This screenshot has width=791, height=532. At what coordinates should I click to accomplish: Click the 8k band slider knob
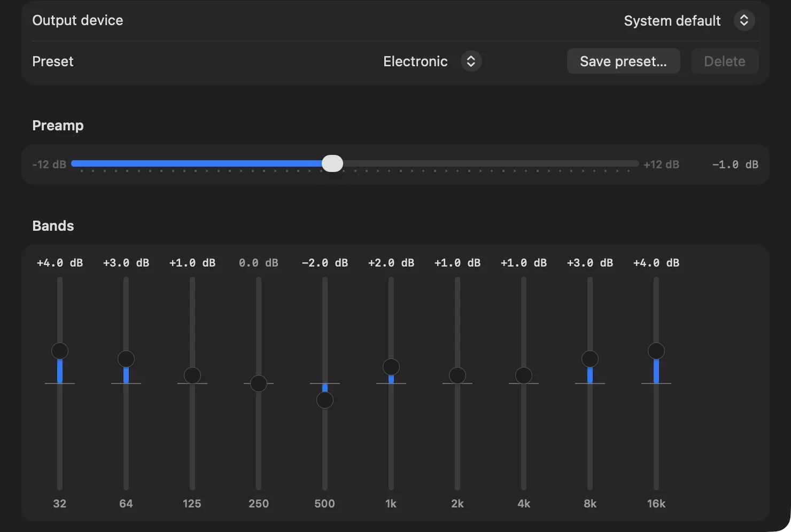point(590,359)
